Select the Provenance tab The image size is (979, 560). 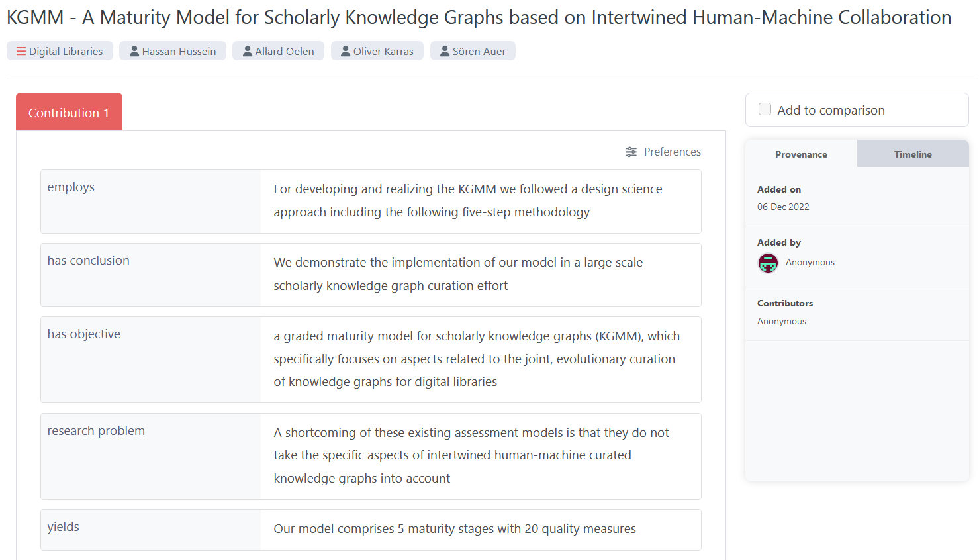pos(801,154)
